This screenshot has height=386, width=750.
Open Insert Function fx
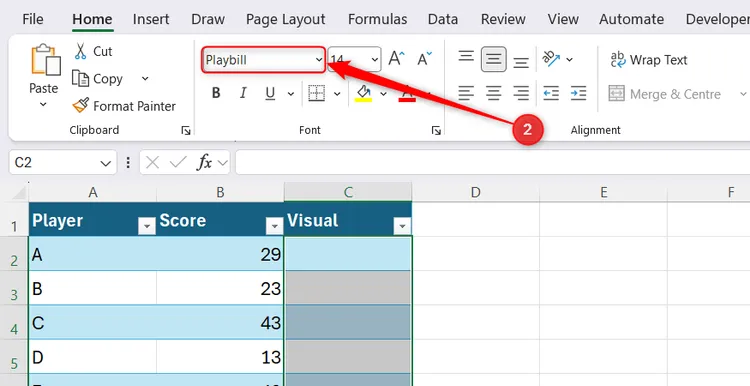point(204,163)
